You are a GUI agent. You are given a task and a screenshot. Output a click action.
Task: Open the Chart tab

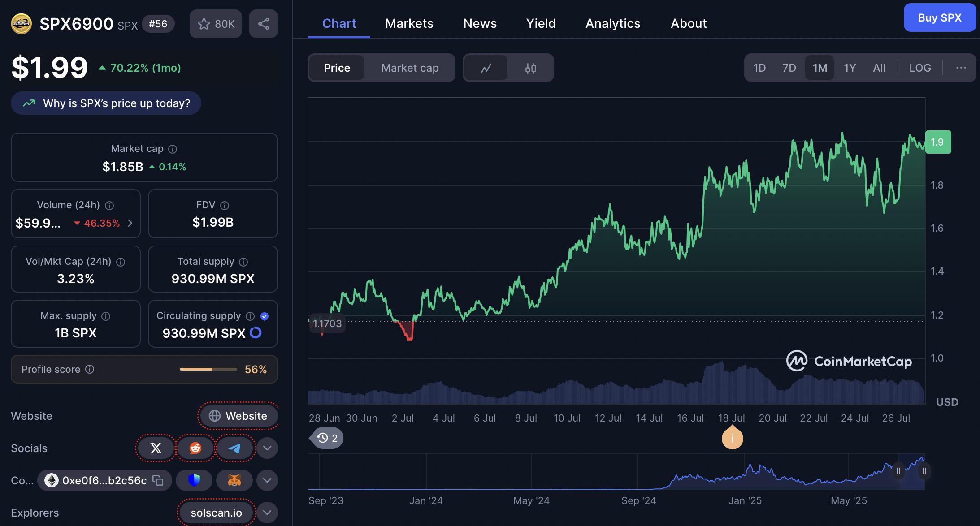[339, 23]
